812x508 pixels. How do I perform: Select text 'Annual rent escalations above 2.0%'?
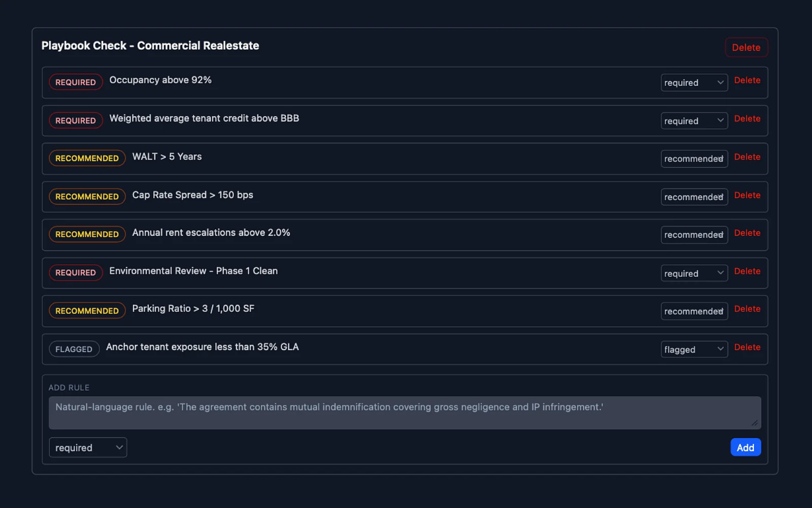(x=211, y=233)
